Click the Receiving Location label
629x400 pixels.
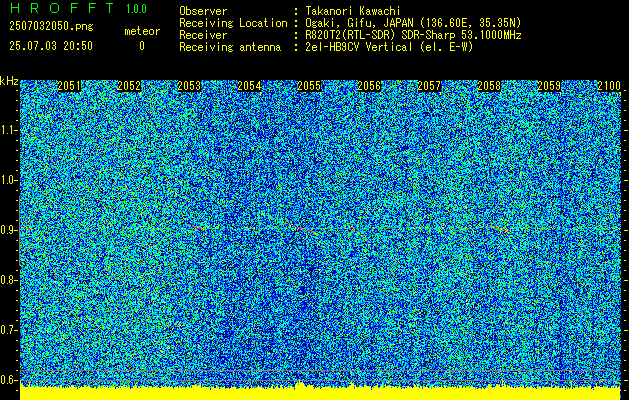point(233,23)
